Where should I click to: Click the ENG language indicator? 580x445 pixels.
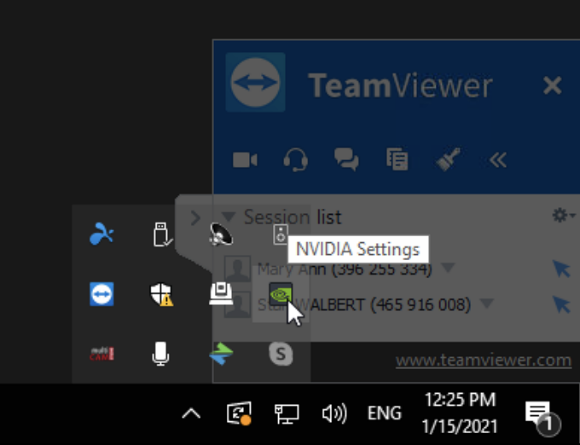point(384,413)
